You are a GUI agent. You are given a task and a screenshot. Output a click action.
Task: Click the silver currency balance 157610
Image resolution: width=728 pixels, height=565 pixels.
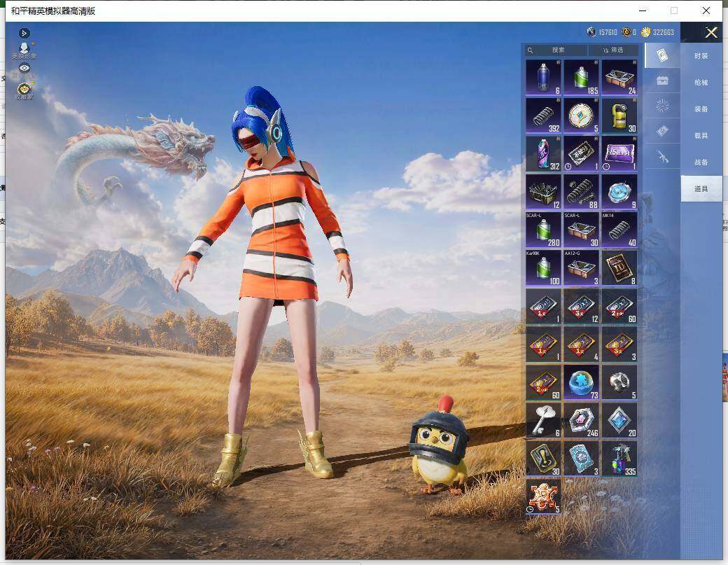click(x=602, y=32)
